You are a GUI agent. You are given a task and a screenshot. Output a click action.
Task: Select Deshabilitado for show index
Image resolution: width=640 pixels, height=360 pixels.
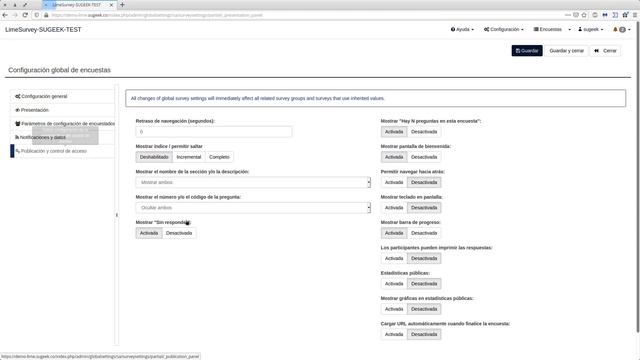pyautogui.click(x=154, y=157)
